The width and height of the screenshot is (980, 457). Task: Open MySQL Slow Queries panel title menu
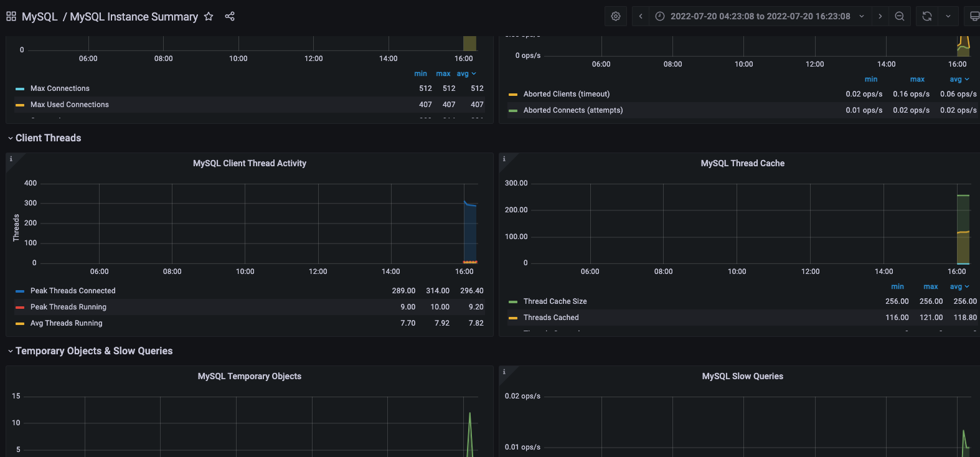click(743, 376)
